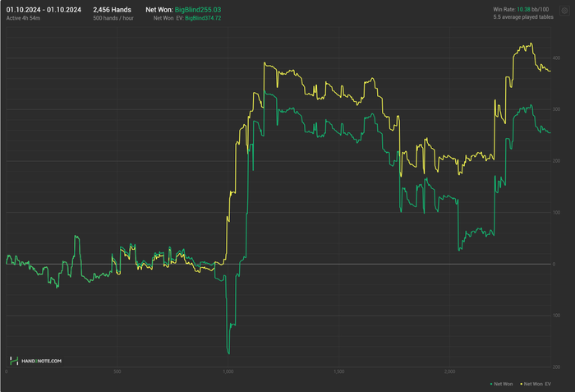Click the date range 01.10.2024 - 01.10.2024
The height and width of the screenshot is (392, 575).
pyautogui.click(x=44, y=10)
